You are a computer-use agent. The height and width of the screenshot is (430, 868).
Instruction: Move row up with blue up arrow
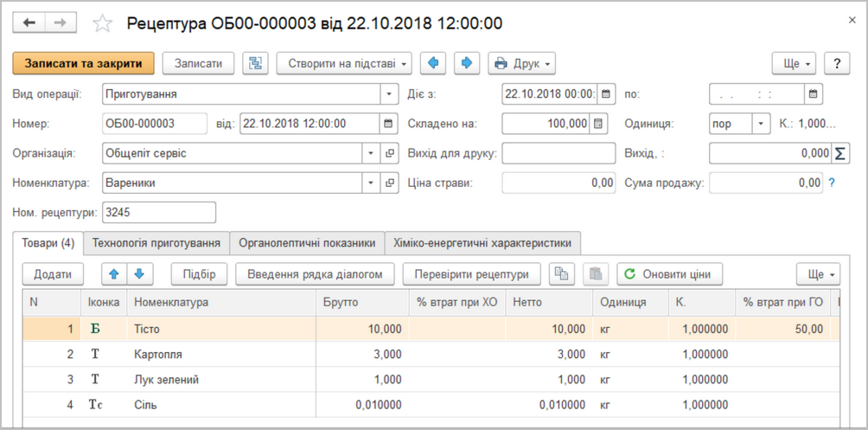pos(113,274)
